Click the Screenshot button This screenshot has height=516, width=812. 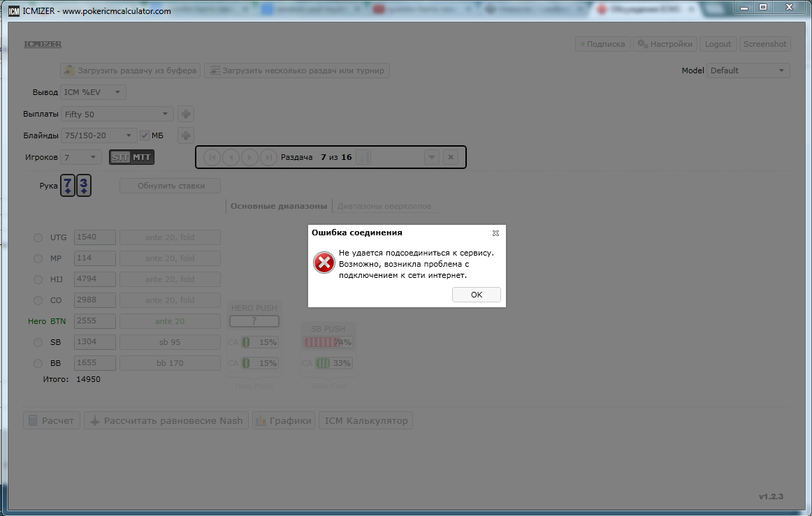[764, 44]
